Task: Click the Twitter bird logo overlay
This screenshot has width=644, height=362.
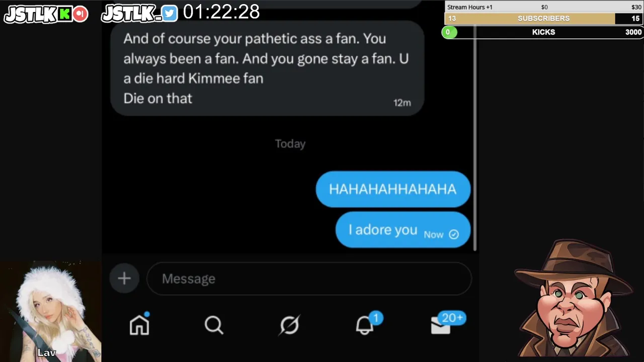Action: click(x=170, y=14)
